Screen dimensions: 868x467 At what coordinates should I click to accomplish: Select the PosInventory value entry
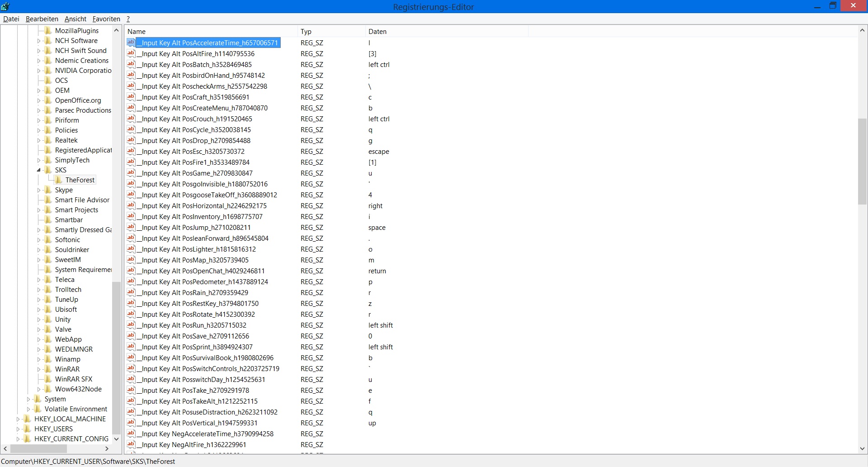point(202,217)
